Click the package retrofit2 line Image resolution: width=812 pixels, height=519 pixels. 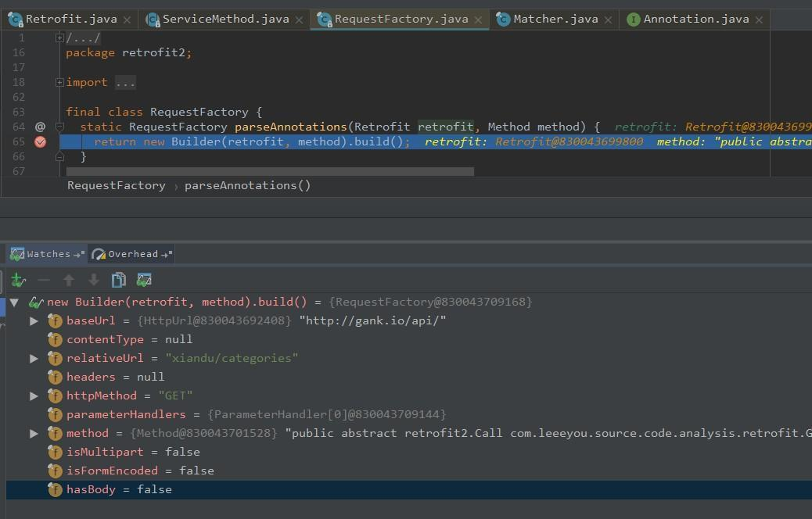[x=128, y=53]
